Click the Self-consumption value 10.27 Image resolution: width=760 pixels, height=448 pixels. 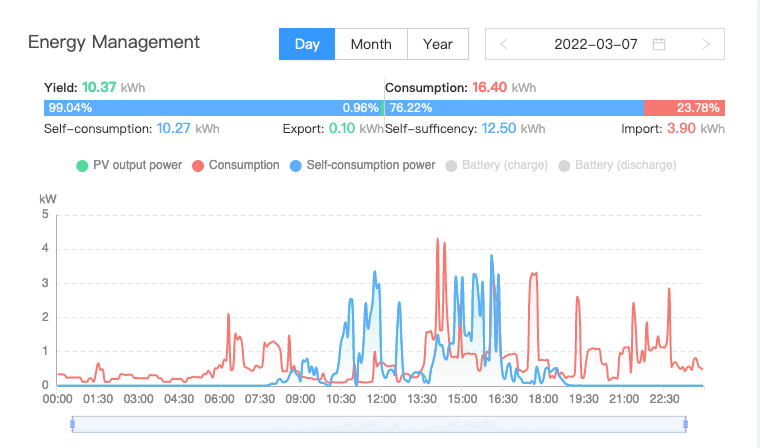[174, 128]
